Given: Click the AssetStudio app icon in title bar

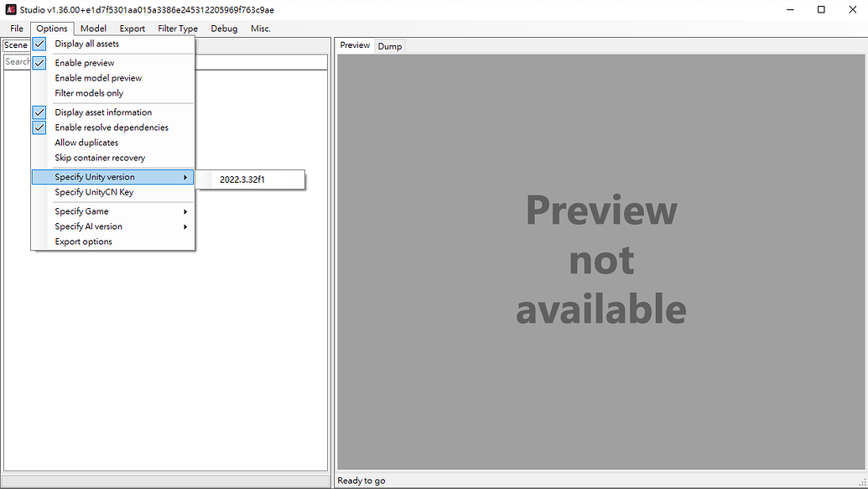Looking at the screenshot, I should [x=11, y=9].
